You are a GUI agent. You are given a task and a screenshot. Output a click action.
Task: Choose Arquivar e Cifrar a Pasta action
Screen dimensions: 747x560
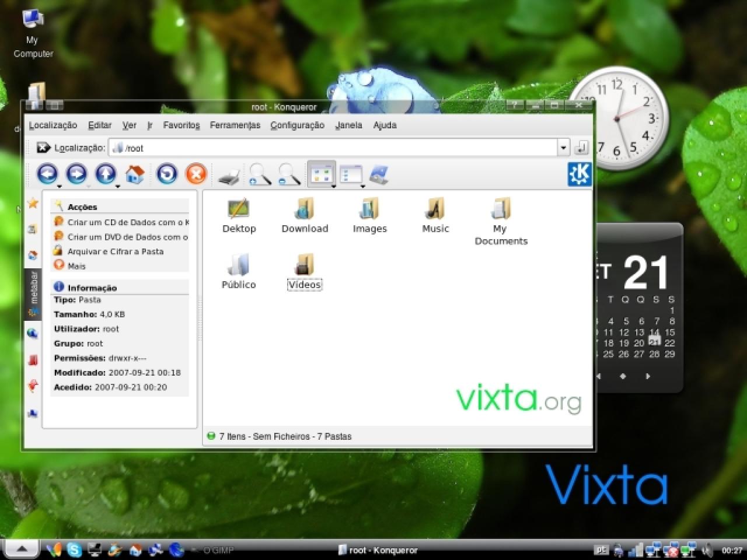click(115, 251)
